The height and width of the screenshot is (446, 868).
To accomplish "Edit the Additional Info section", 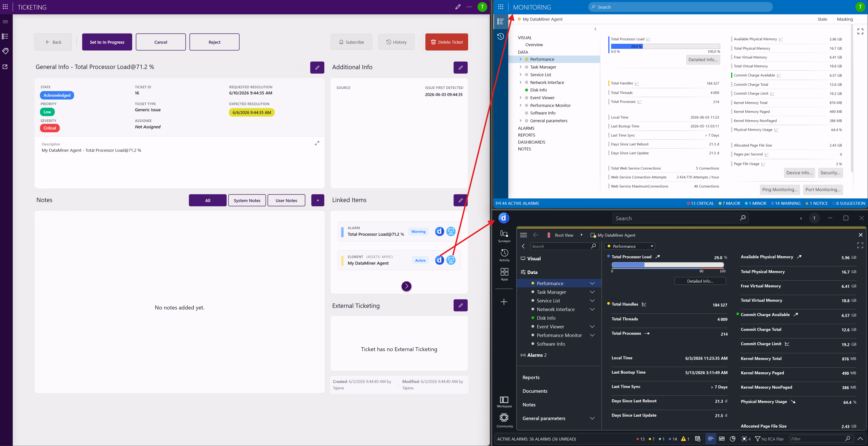I will [x=461, y=67].
